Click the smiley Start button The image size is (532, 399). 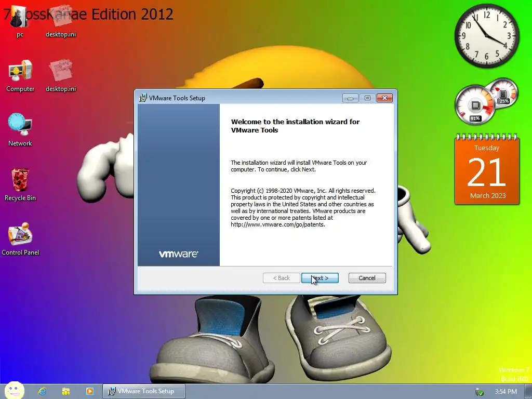coord(14,391)
